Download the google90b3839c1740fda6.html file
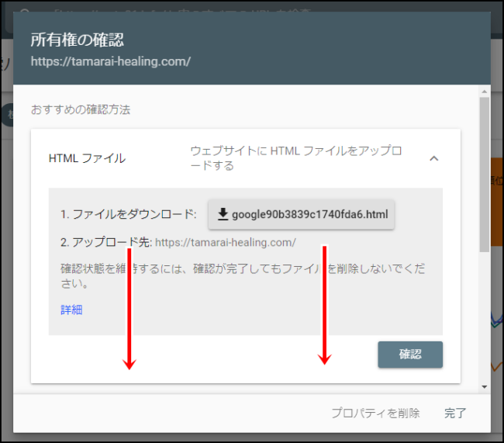The width and height of the screenshot is (504, 443). [x=301, y=214]
